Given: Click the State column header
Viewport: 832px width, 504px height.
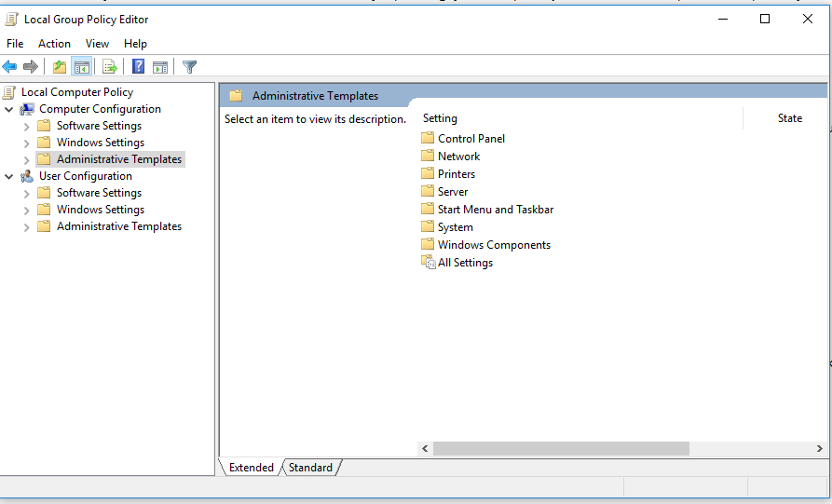Looking at the screenshot, I should click(789, 118).
